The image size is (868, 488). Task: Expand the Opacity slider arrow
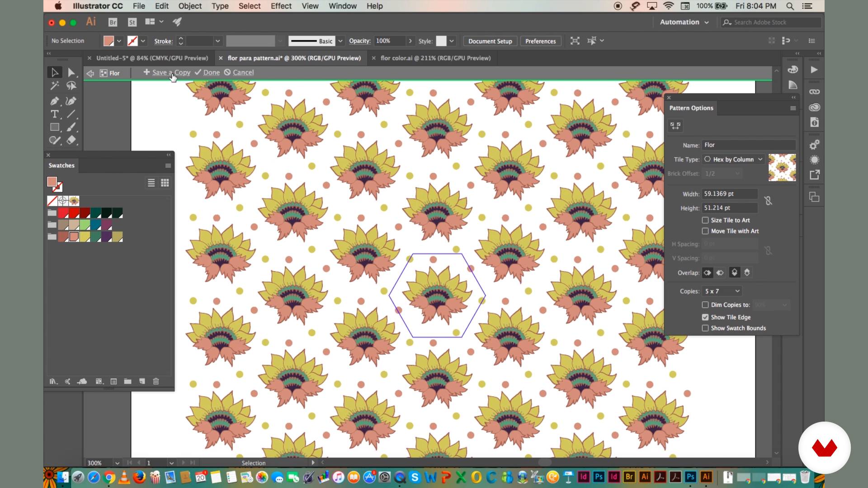(410, 41)
